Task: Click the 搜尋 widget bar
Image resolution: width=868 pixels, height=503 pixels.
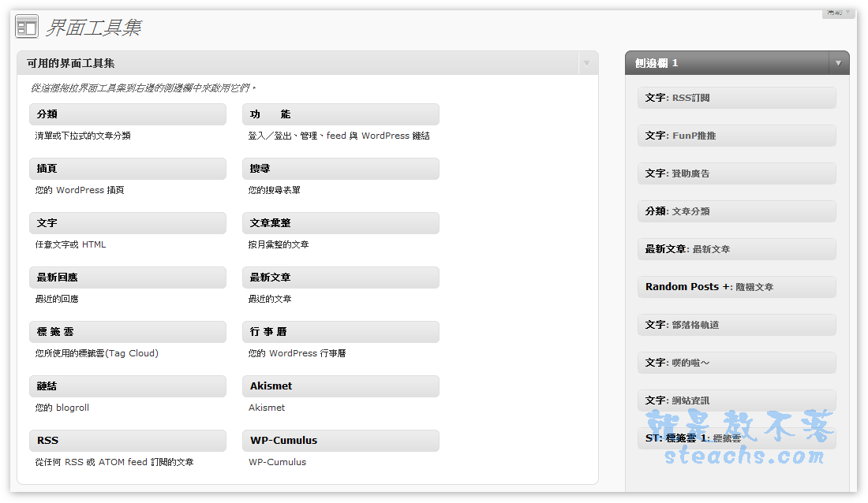Action: 340,169
